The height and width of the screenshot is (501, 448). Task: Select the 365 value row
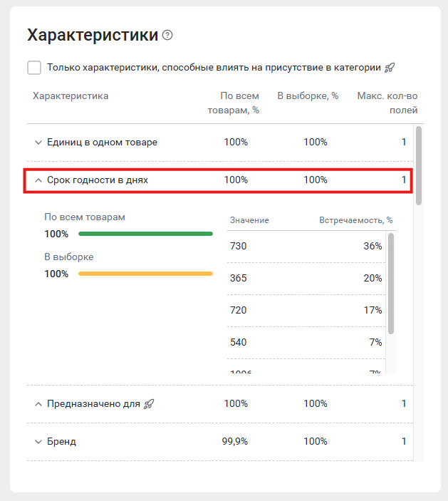[306, 279]
